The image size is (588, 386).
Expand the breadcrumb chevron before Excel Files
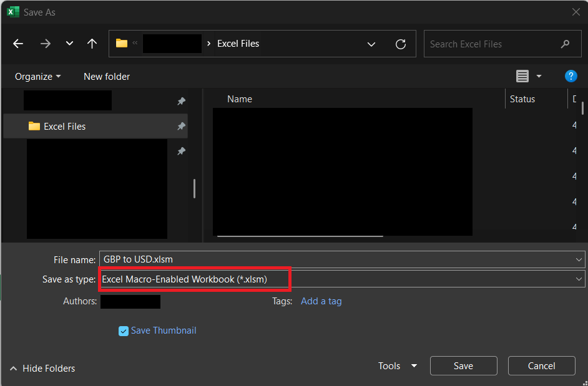point(209,44)
